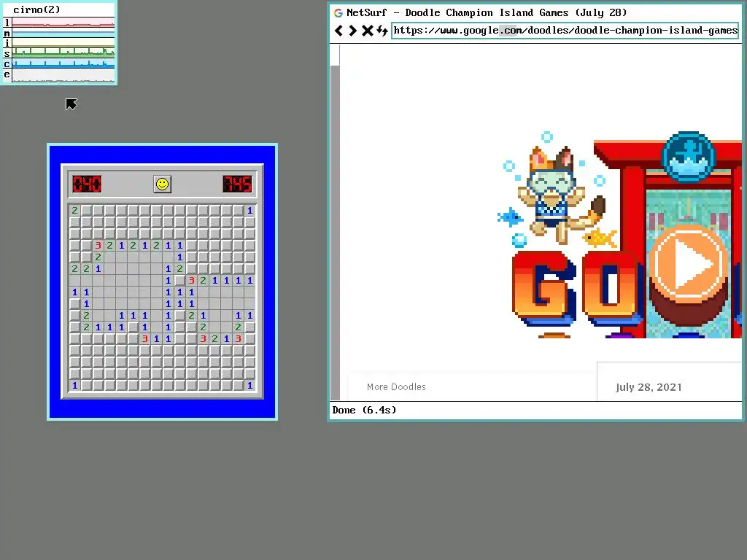Viewport: 747px width, 560px height.
Task: Select the 's' graph row in cirno monitor
Action: [x=59, y=53]
